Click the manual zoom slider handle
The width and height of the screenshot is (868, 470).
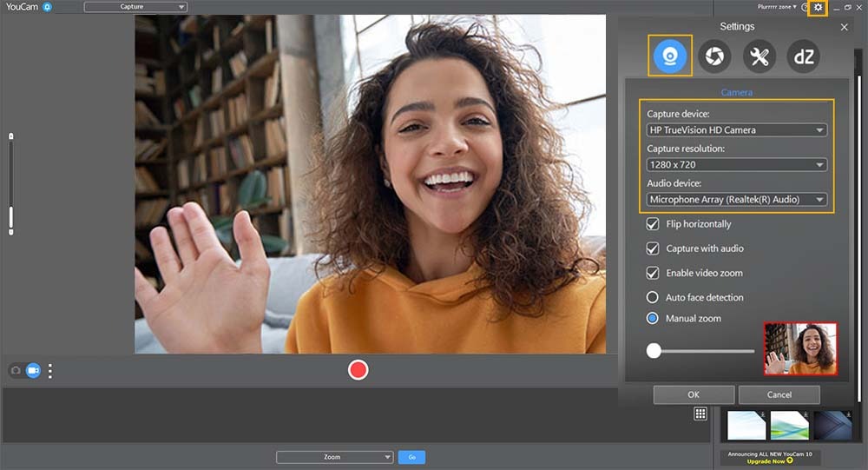[654, 351]
